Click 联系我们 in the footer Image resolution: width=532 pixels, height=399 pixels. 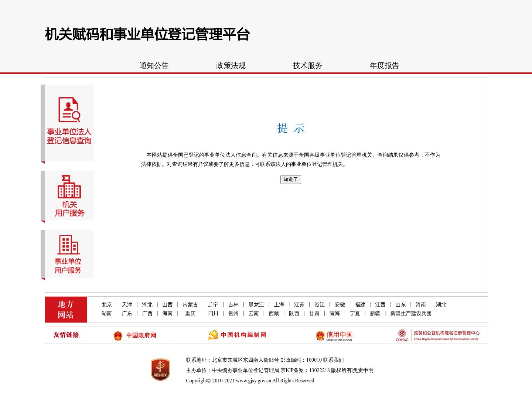334,360
